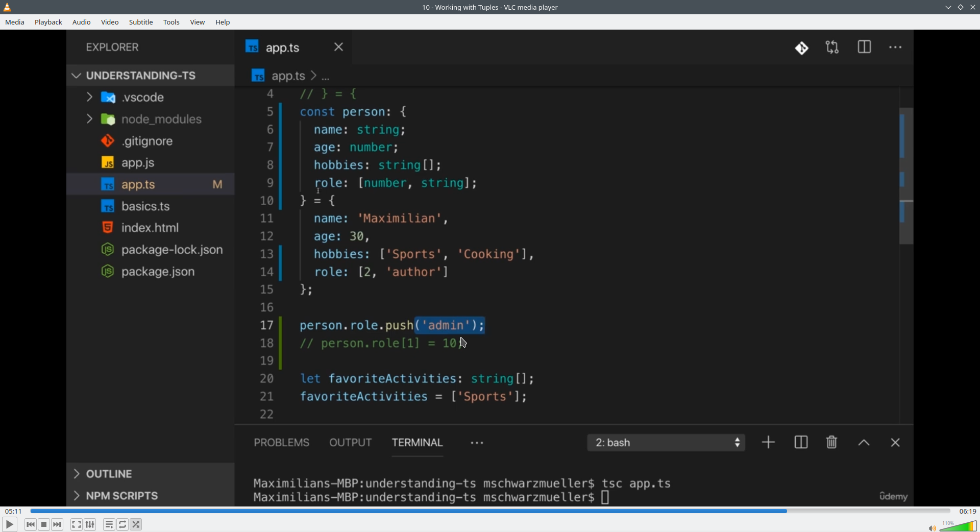980x532 pixels.
Task: Toggle random shuffle playback
Action: tap(136, 524)
